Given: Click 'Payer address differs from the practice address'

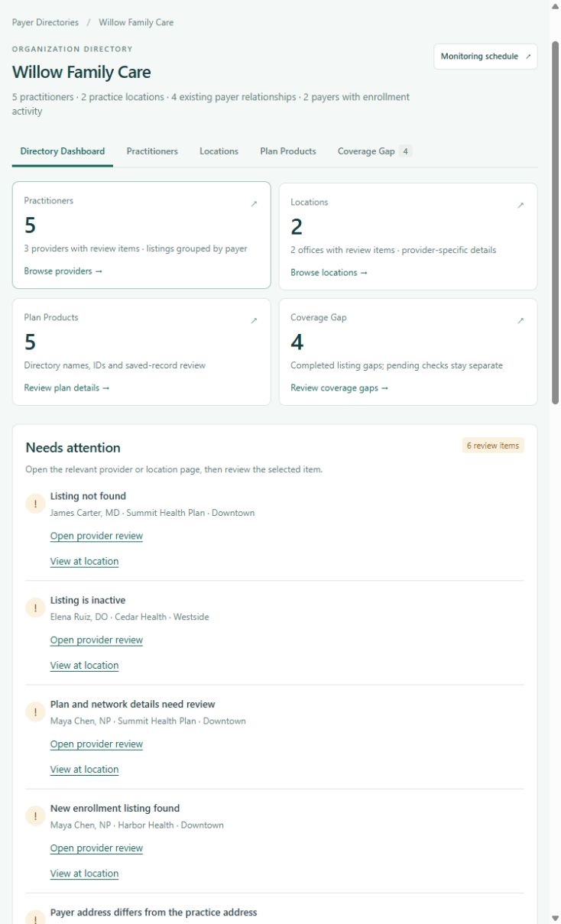Looking at the screenshot, I should [x=154, y=912].
